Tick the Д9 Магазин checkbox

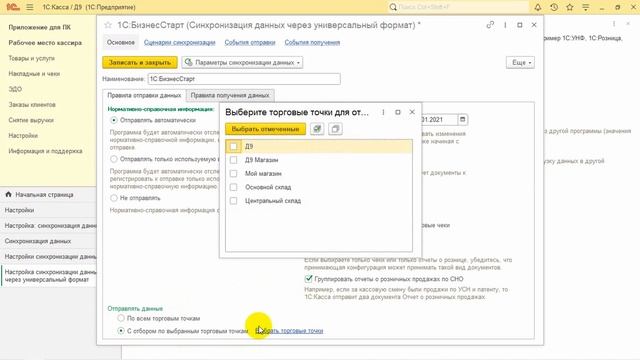point(233,160)
